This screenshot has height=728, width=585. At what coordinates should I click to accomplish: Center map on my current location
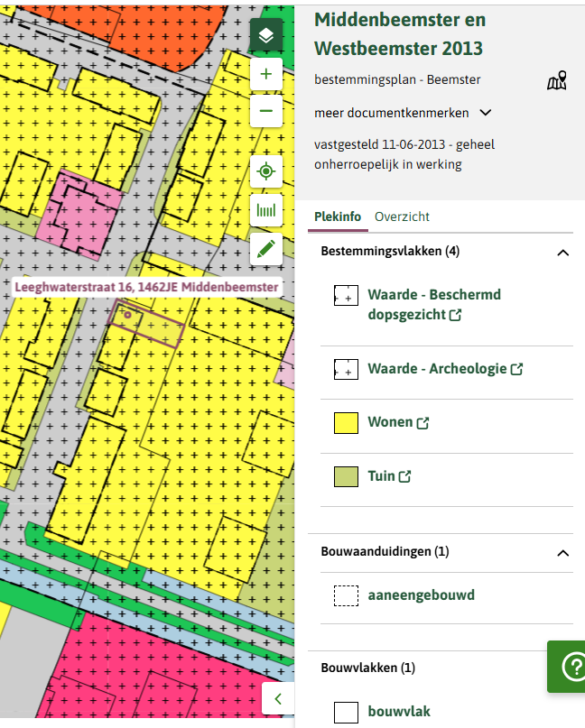[265, 171]
